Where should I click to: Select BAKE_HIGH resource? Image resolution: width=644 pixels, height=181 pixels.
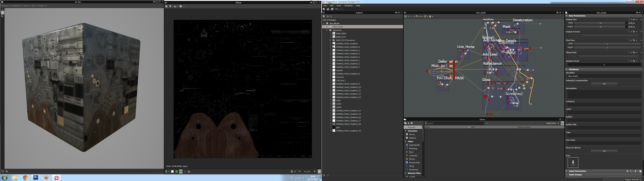point(341,33)
